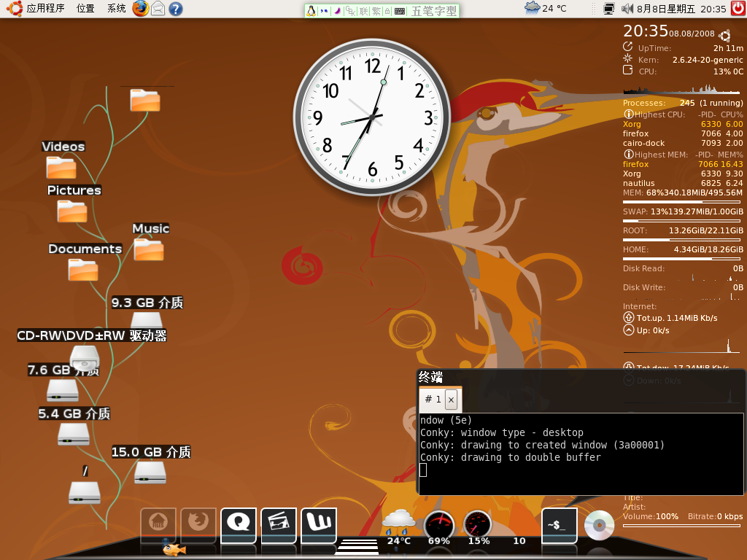Toggle the lock icon on the input method bar
This screenshot has width=747, height=560.
coord(388,12)
